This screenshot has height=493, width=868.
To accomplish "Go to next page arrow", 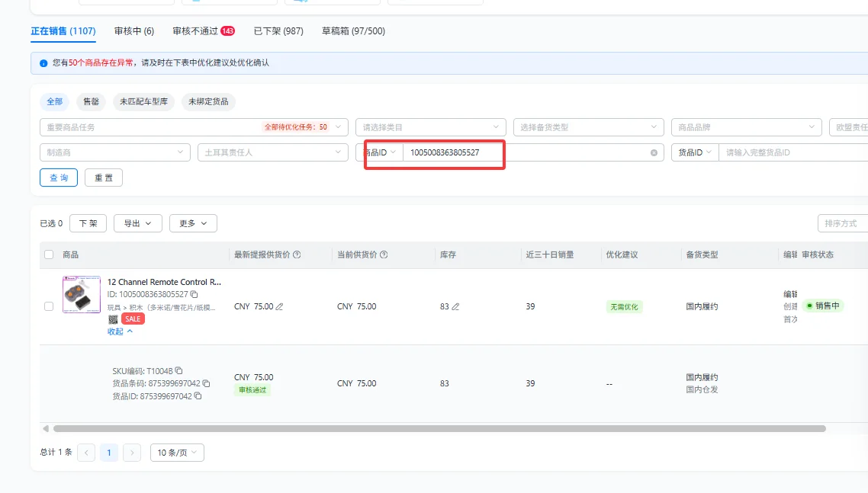I will (132, 453).
